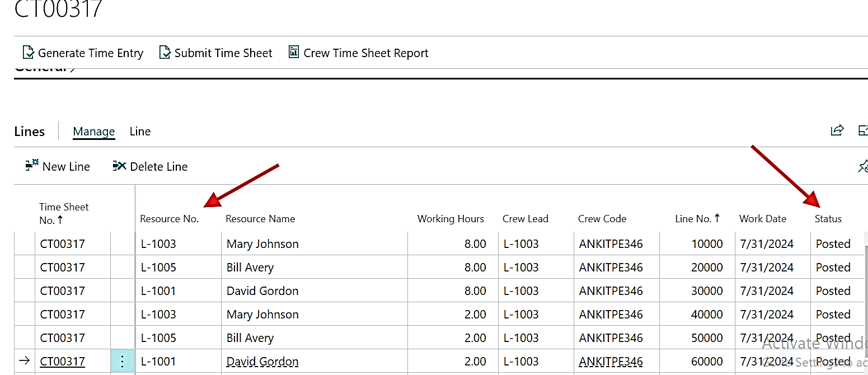Click the Delete Line icon
The image size is (868, 375).
point(119,166)
